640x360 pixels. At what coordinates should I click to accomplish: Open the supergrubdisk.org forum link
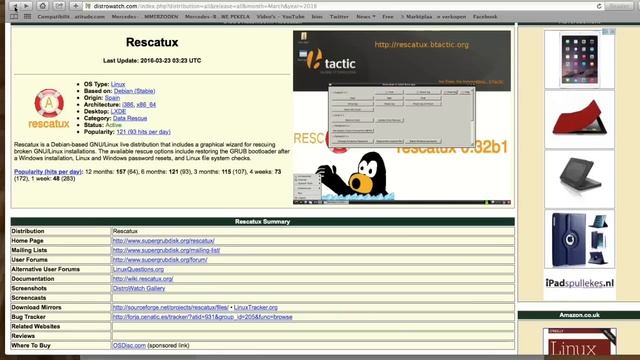point(160,260)
